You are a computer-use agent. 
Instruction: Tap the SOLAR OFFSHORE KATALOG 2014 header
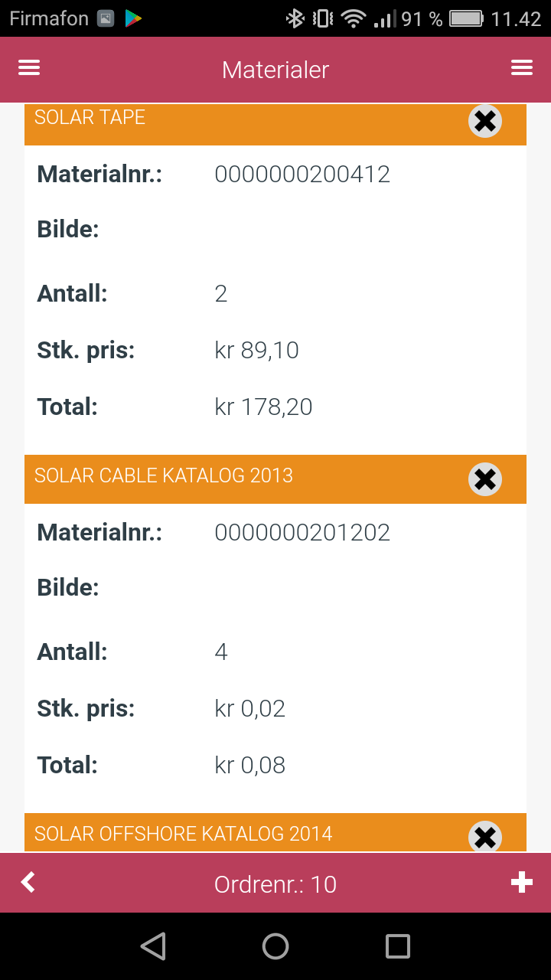tap(275, 833)
